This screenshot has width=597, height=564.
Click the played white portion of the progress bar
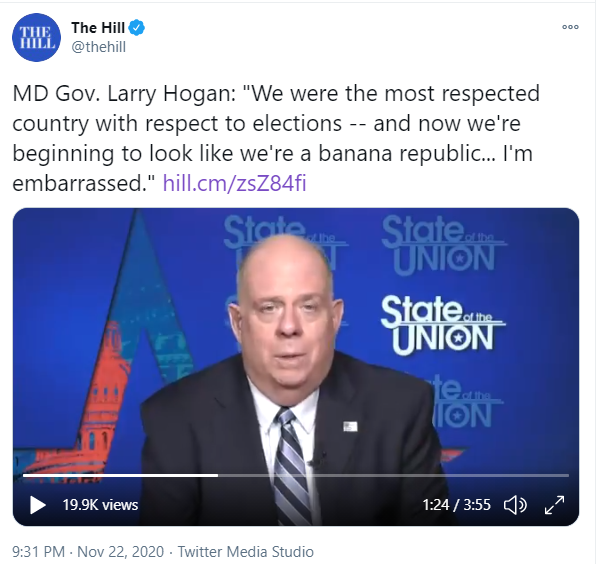120,475
